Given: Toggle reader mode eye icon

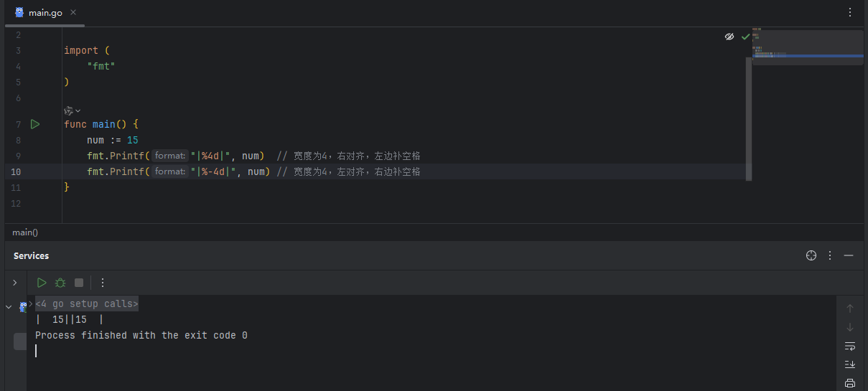Looking at the screenshot, I should coord(729,37).
